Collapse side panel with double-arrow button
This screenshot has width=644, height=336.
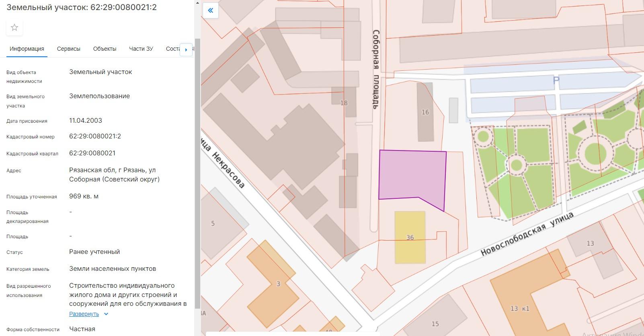210,10
